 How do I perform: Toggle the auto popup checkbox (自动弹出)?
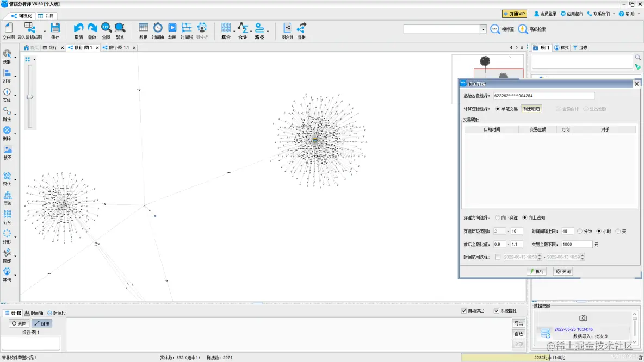pyautogui.click(x=464, y=311)
